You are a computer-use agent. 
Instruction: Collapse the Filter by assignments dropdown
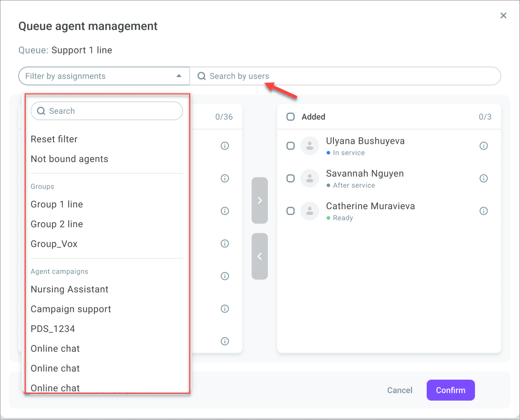[x=179, y=76]
